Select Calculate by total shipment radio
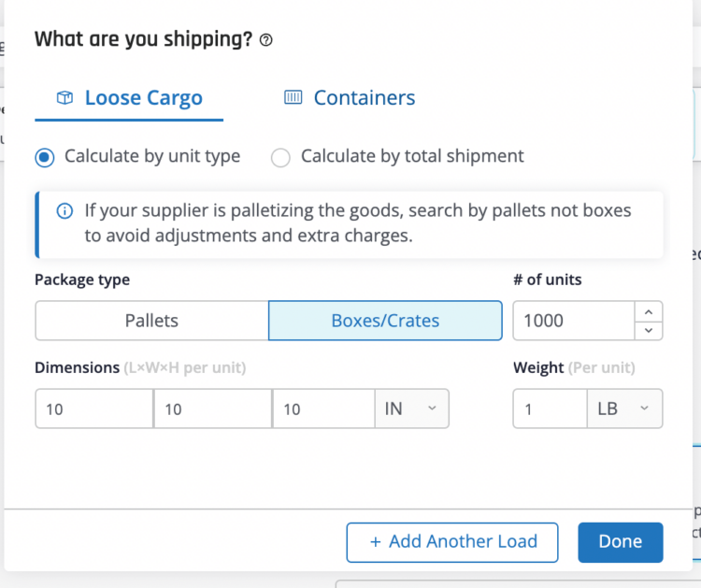 [280, 157]
